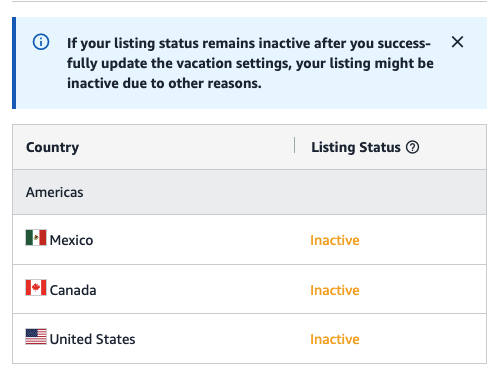Click blank area right of Country header
The width and height of the screenshot is (500, 374).
187,147
